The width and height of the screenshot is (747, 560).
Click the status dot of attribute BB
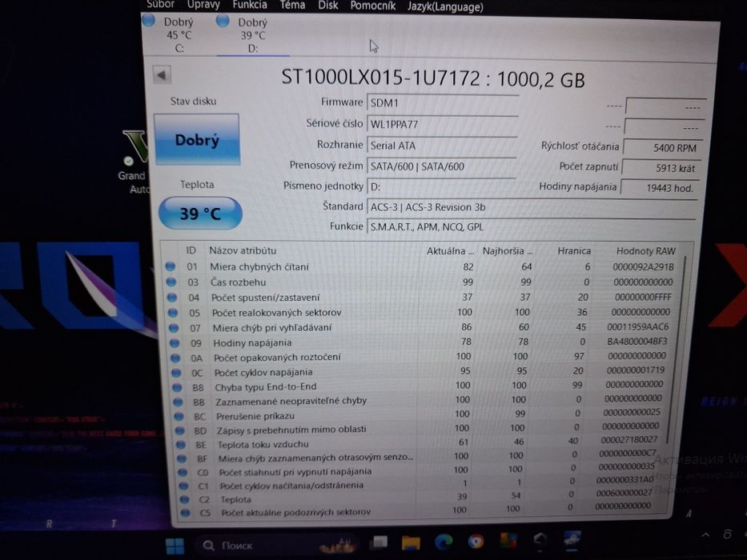179,402
